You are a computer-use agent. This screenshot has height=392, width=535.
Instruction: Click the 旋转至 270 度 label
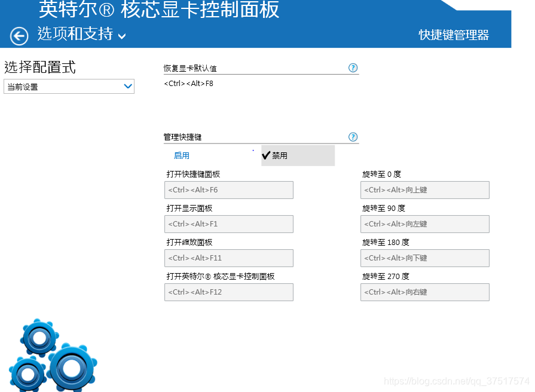386,277
